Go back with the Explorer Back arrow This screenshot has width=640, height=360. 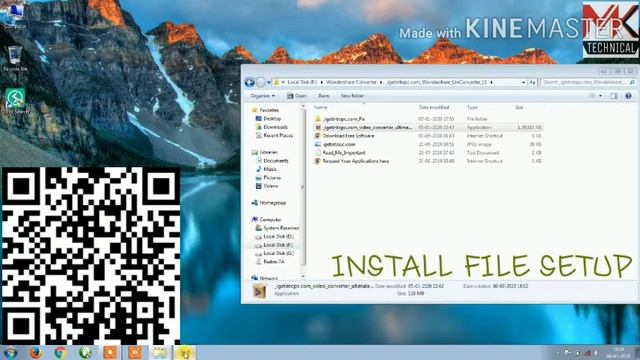pyautogui.click(x=249, y=82)
